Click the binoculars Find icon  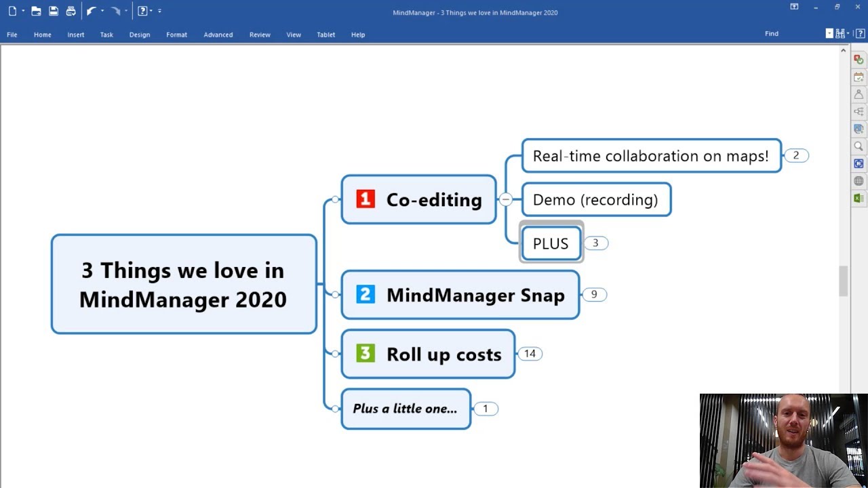[x=840, y=33]
